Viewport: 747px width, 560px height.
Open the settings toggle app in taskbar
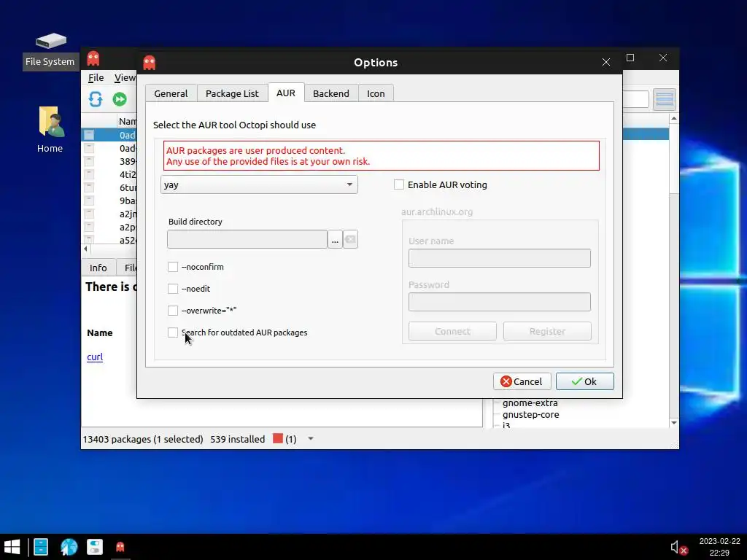pyautogui.click(x=95, y=547)
